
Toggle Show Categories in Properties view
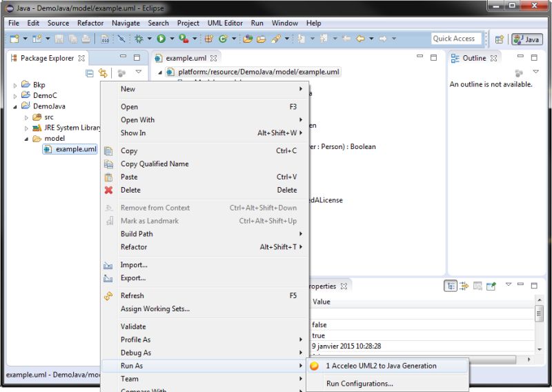point(451,286)
